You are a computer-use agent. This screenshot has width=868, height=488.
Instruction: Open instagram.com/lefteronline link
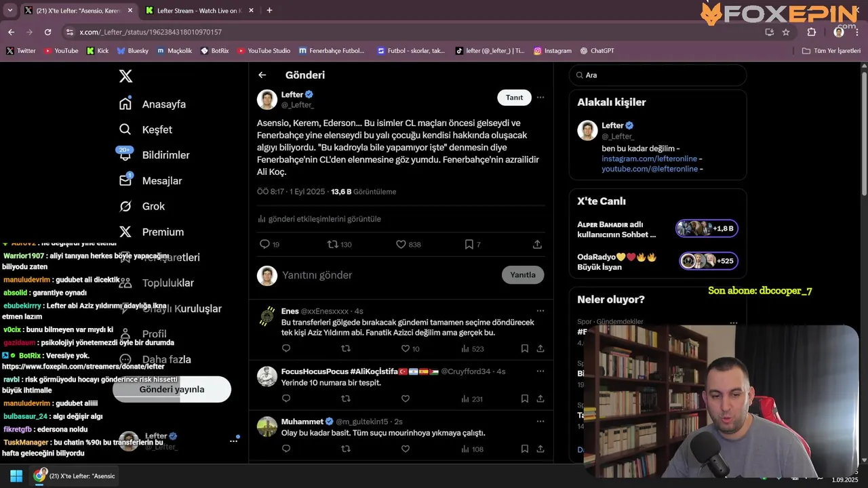649,159
